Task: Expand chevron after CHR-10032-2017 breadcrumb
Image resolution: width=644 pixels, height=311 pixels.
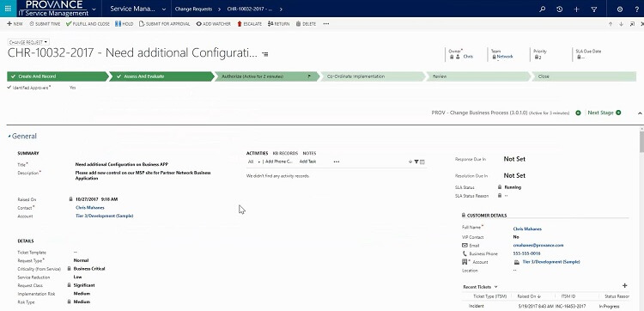Action: [x=281, y=9]
